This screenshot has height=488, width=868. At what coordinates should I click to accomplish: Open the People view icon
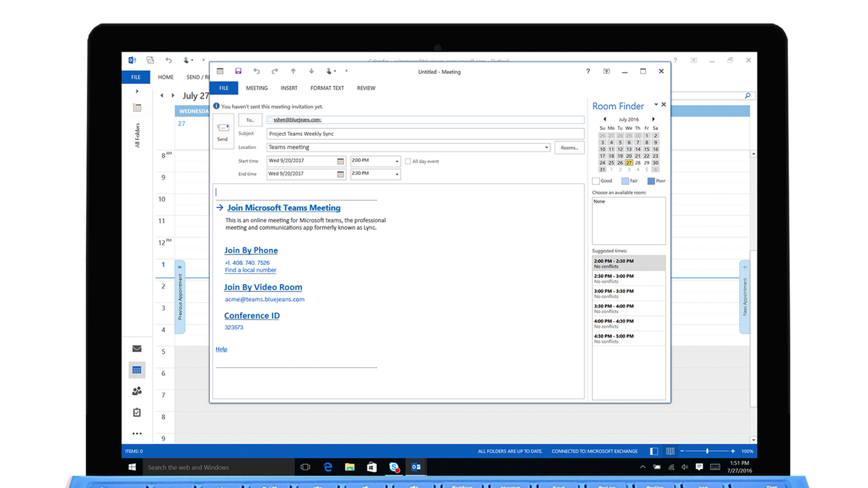[x=137, y=391]
